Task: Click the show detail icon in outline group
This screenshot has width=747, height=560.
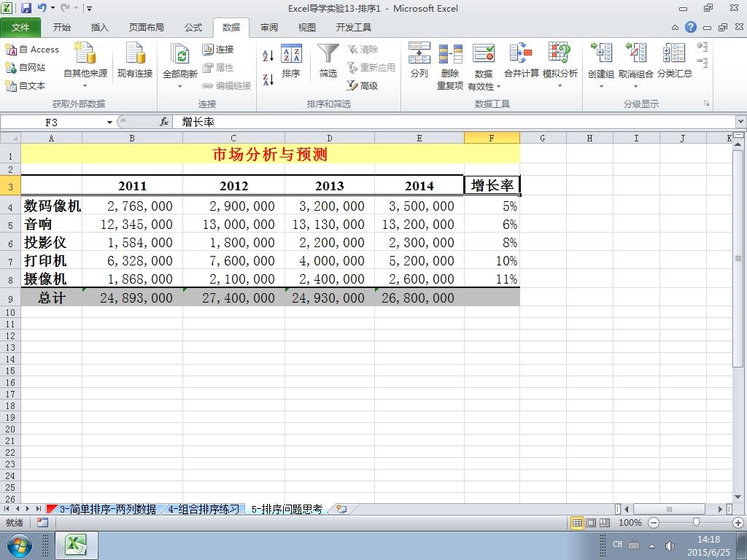Action: [703, 47]
